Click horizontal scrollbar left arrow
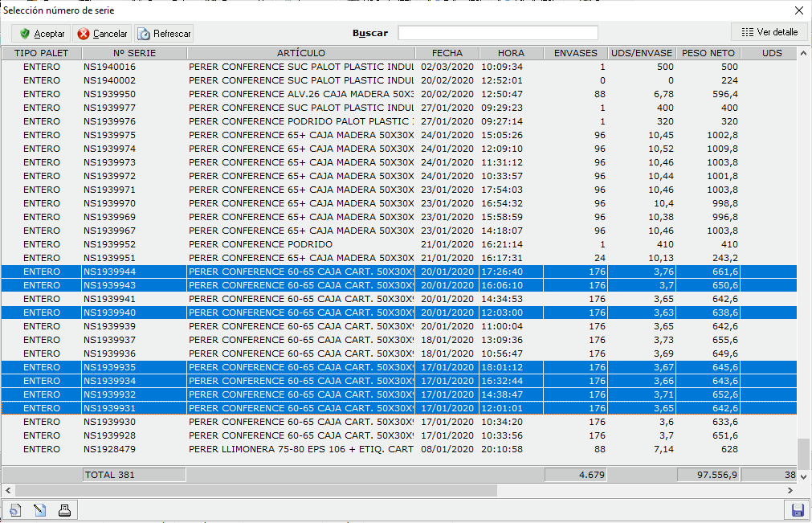The height and width of the screenshot is (523, 812). pos(8,490)
